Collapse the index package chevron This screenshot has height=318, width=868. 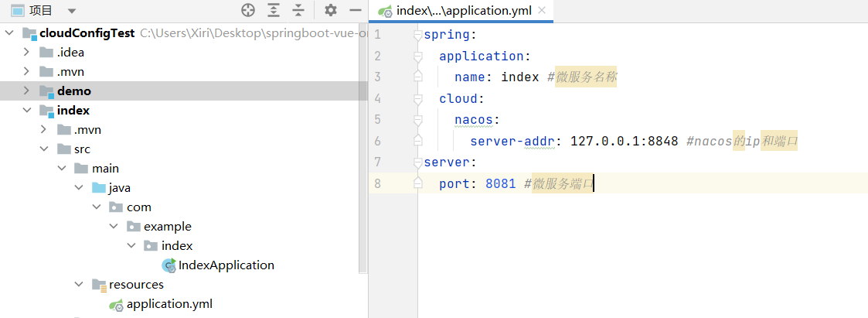coord(131,246)
